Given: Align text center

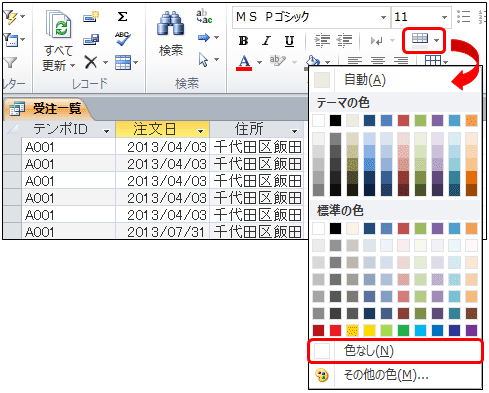Looking at the screenshot, I should coord(378,61).
